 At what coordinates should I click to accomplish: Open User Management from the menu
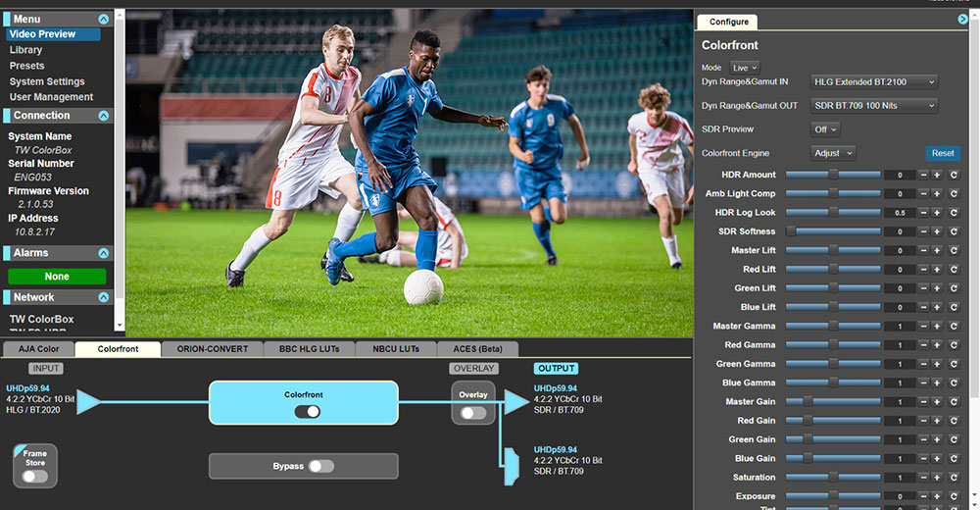51,97
